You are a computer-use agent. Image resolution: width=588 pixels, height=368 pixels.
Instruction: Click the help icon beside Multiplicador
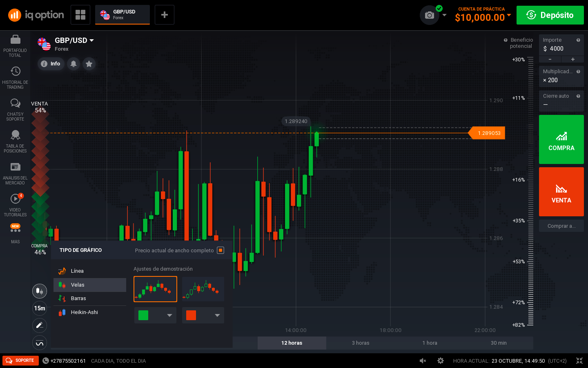578,72
